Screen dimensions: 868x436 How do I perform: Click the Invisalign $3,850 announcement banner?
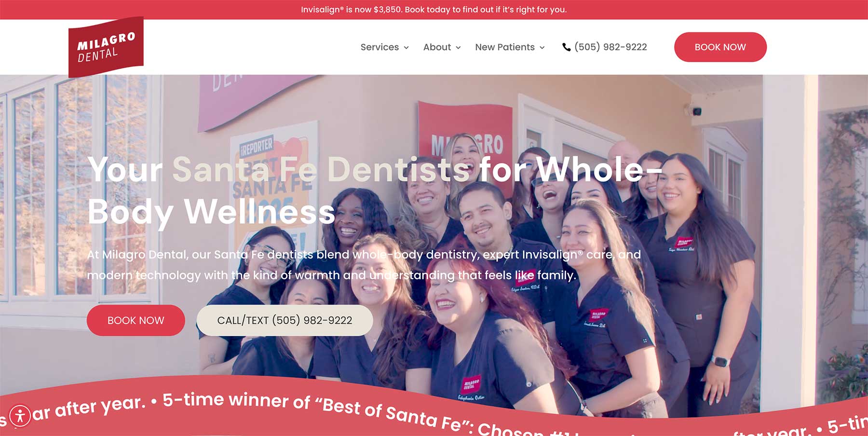point(434,10)
